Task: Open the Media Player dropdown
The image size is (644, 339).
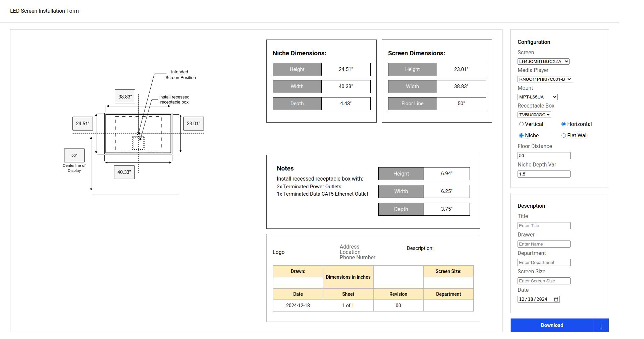Action: click(545, 79)
